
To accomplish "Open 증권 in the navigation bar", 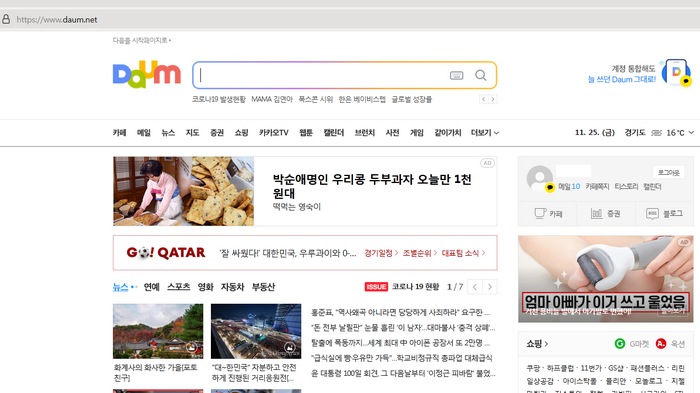I will coord(217,133).
